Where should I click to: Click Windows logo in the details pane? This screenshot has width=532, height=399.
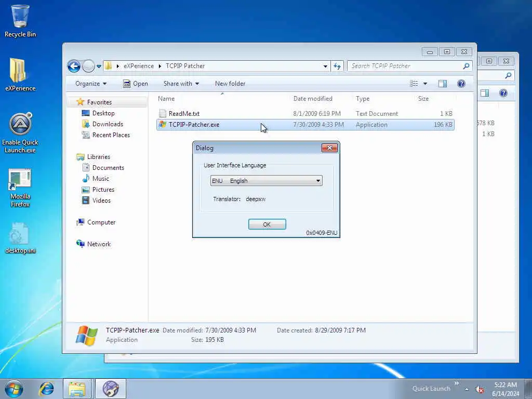87,335
